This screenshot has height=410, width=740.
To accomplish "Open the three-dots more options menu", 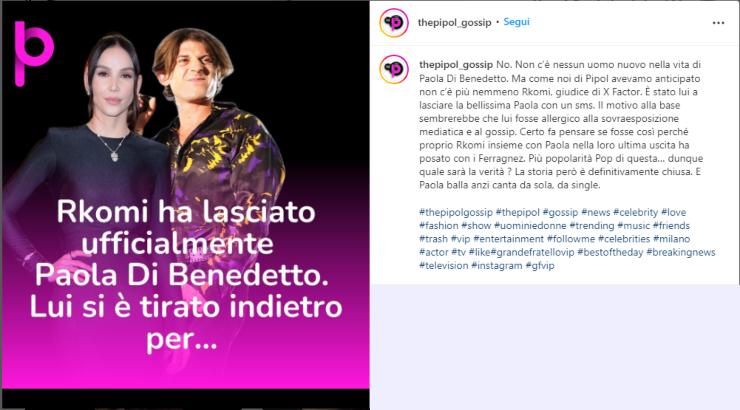I will 718,23.
